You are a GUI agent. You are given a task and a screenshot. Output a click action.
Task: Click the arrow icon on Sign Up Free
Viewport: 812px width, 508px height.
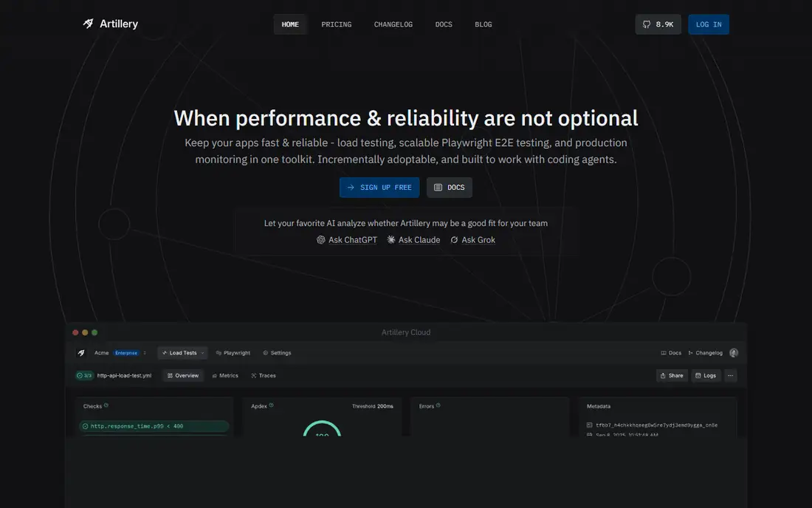(x=351, y=188)
